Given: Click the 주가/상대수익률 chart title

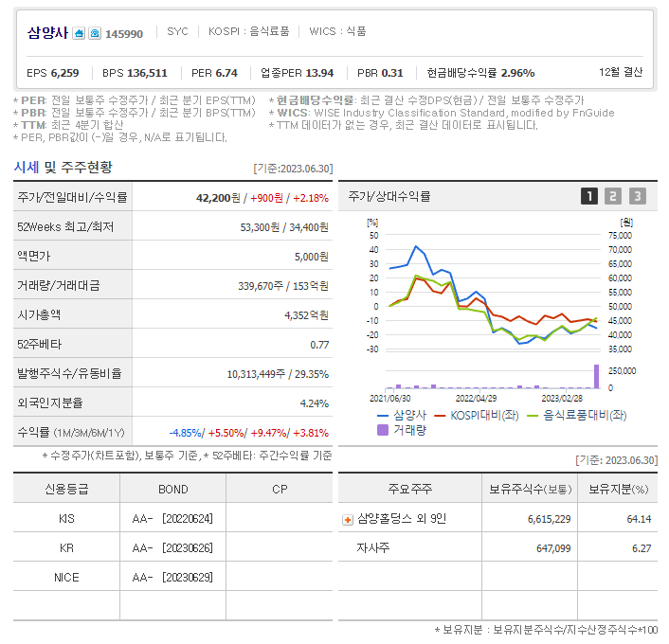Looking at the screenshot, I should [x=389, y=196].
